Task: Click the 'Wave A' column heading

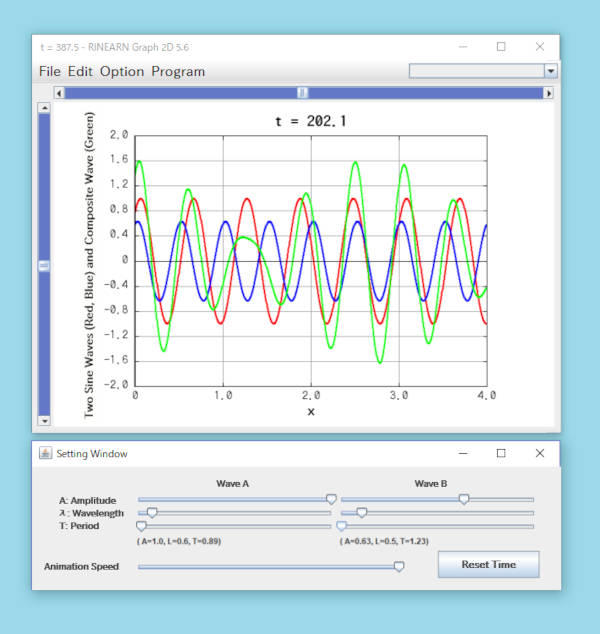Action: 232,484
